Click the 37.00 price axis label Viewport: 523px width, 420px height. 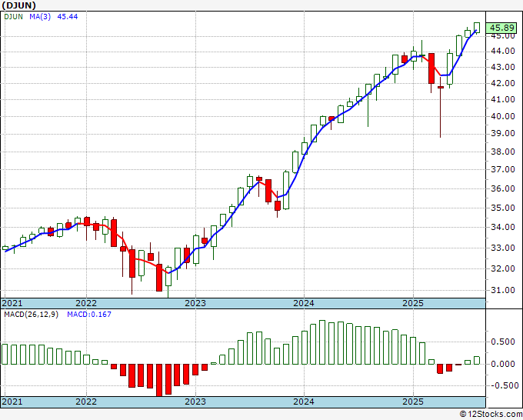pos(503,169)
